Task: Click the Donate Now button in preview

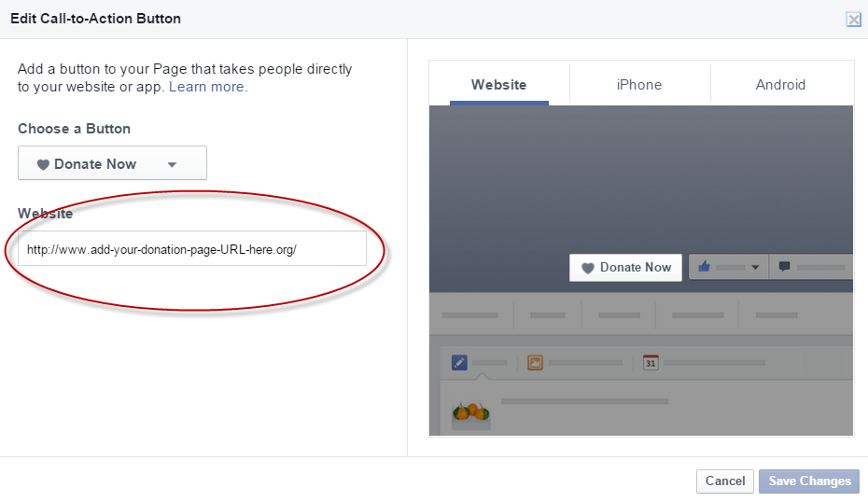Action: 625,267
